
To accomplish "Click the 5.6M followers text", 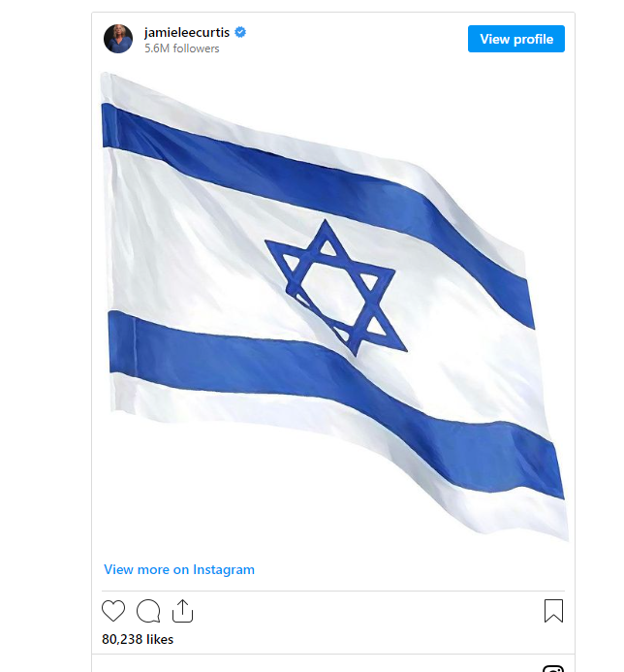I will 182,48.
